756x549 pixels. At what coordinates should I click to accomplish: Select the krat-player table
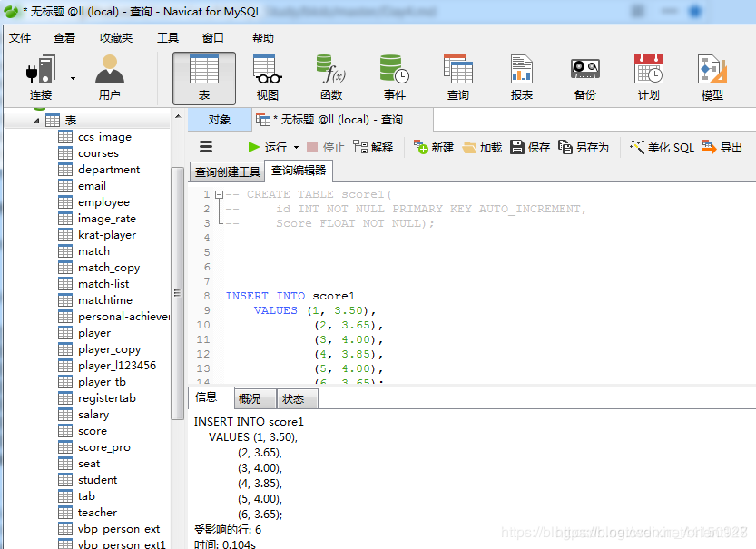point(107,235)
